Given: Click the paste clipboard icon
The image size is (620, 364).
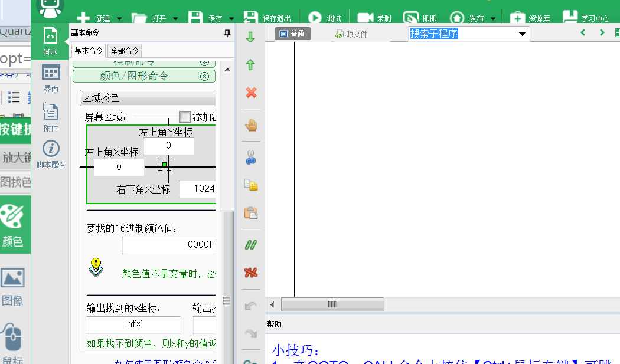Looking at the screenshot, I should 251,213.
